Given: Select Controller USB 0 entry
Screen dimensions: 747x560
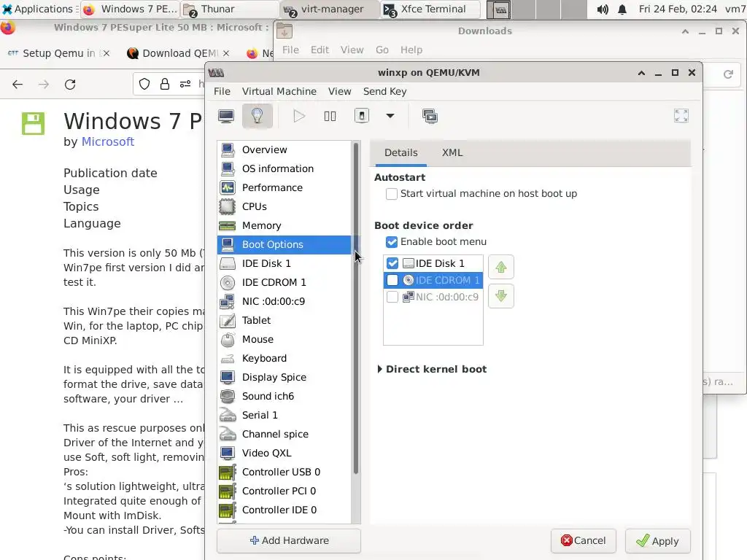Looking at the screenshot, I should (285, 472).
